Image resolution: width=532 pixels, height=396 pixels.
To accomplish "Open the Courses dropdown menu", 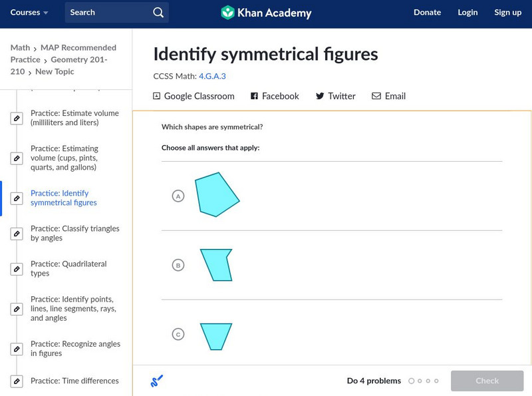I will [29, 13].
